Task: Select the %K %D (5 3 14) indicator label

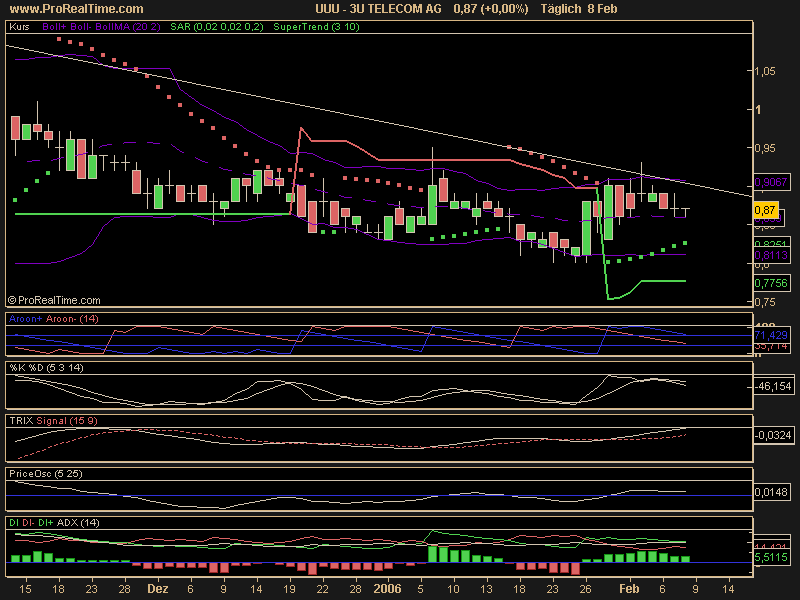Action: pyautogui.click(x=46, y=368)
